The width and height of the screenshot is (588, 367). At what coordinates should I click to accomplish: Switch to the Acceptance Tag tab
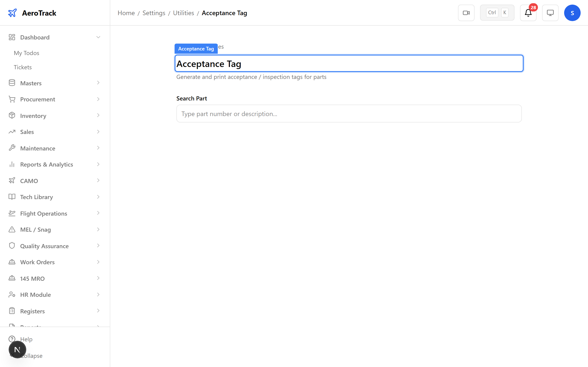(x=196, y=49)
